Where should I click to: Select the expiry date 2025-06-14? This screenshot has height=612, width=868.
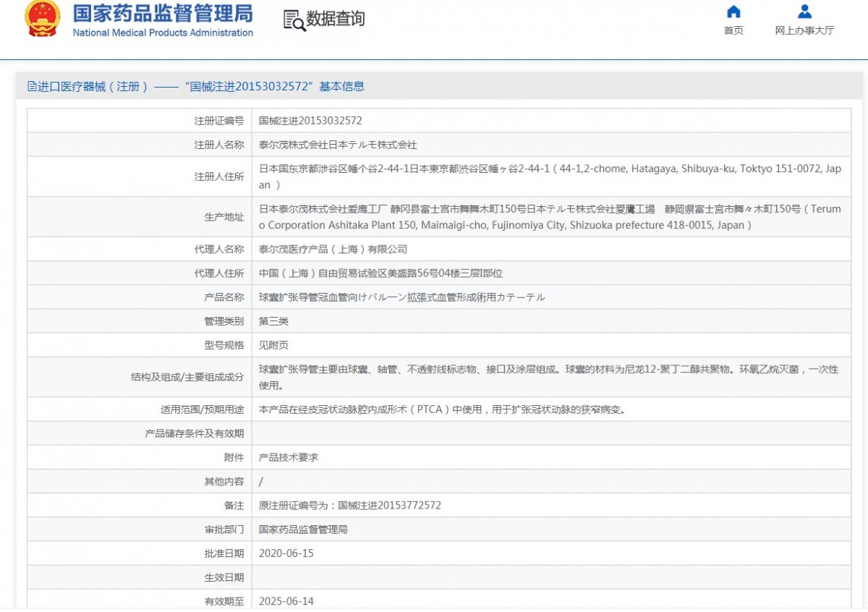pyautogui.click(x=286, y=601)
